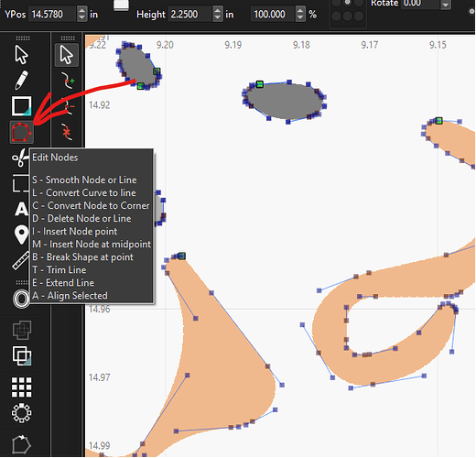Click the start point polygon icon
This screenshot has width=476, height=458.
pyautogui.click(x=21, y=444)
